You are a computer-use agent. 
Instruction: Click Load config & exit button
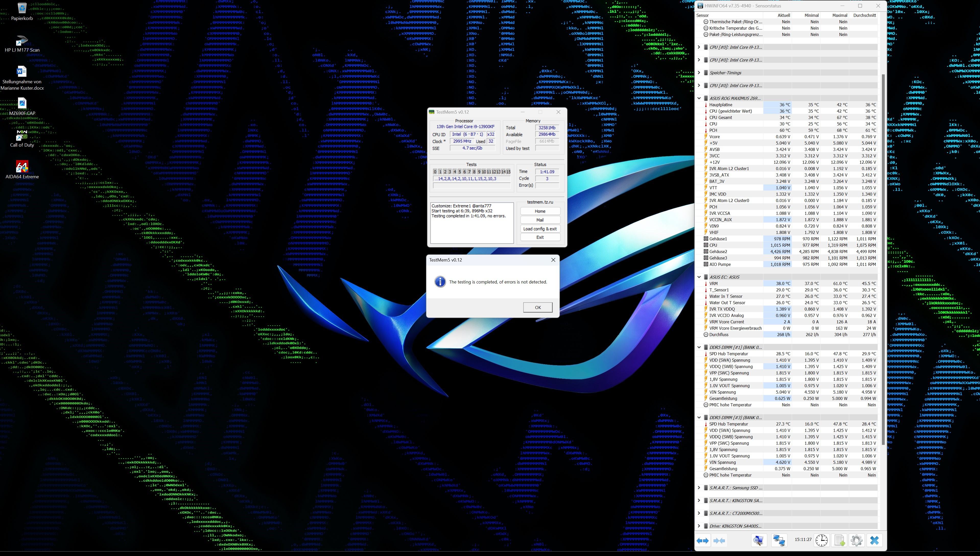540,229
